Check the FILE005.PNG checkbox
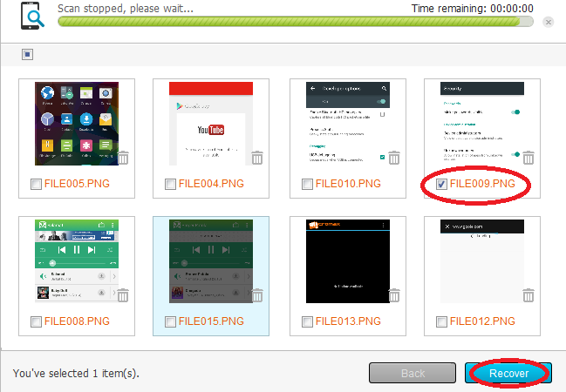 click(36, 185)
